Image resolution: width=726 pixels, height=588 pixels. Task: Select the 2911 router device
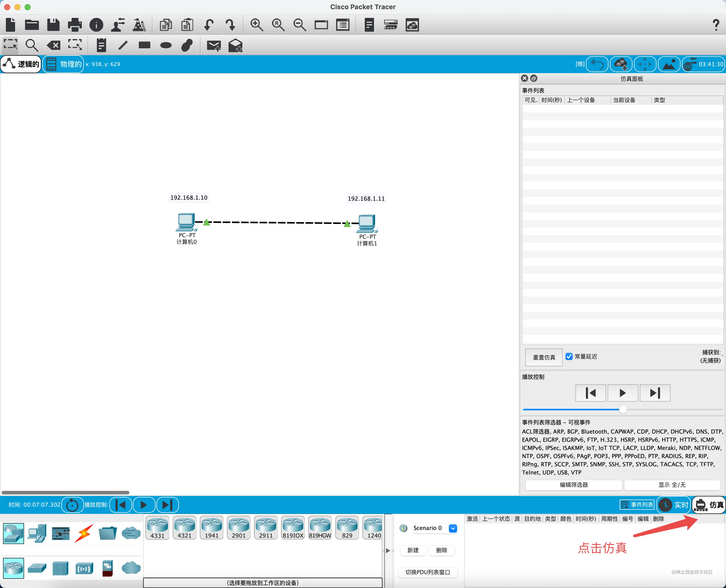(x=266, y=528)
